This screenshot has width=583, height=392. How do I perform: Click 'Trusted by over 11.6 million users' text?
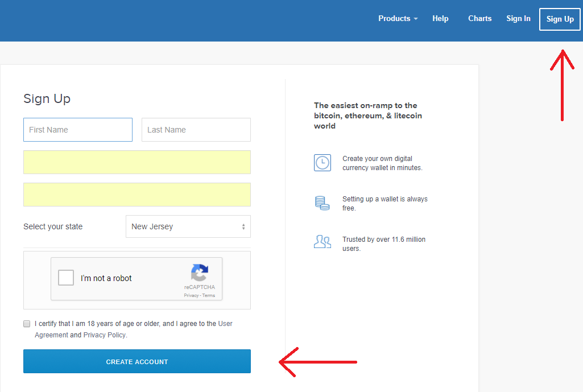click(x=384, y=244)
